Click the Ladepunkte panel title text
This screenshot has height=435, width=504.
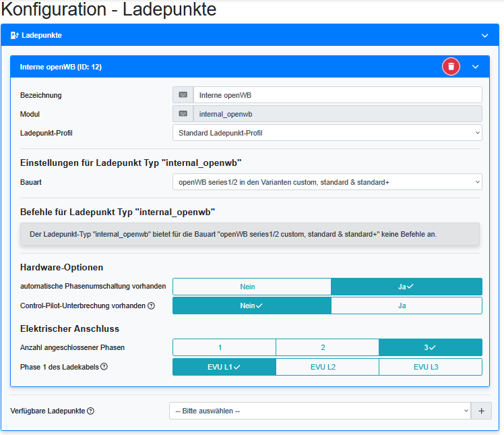pyautogui.click(x=42, y=35)
